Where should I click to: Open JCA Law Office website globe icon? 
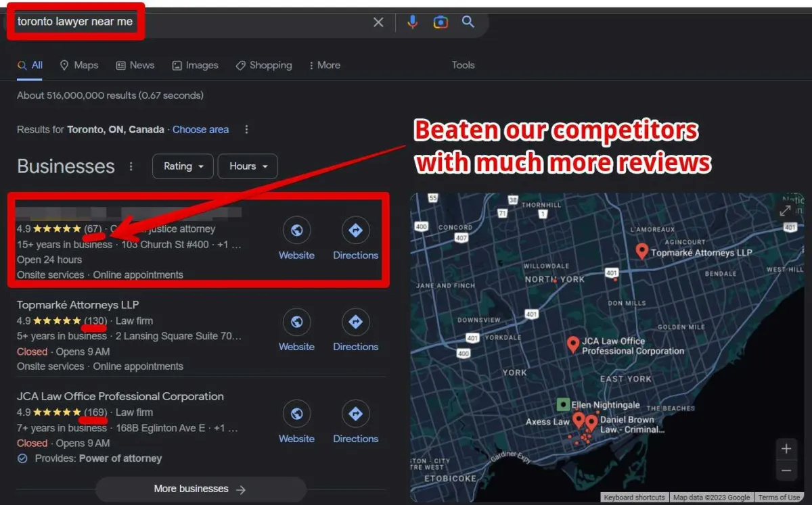pos(296,414)
